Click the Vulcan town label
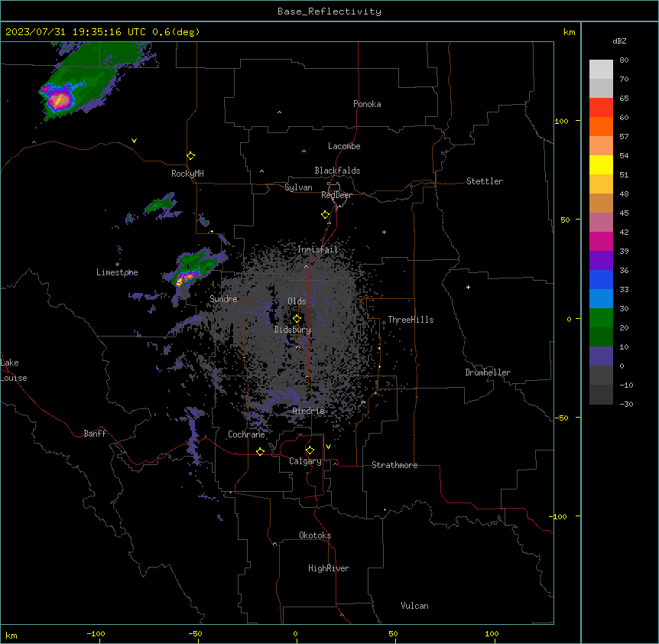The width and height of the screenshot is (659, 644). click(414, 606)
